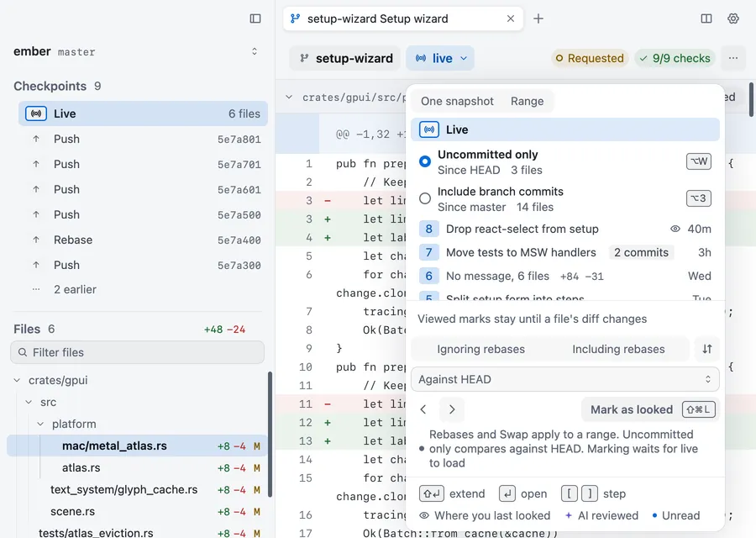Choose Ignoring rebases option
The height and width of the screenshot is (538, 756).
480,350
